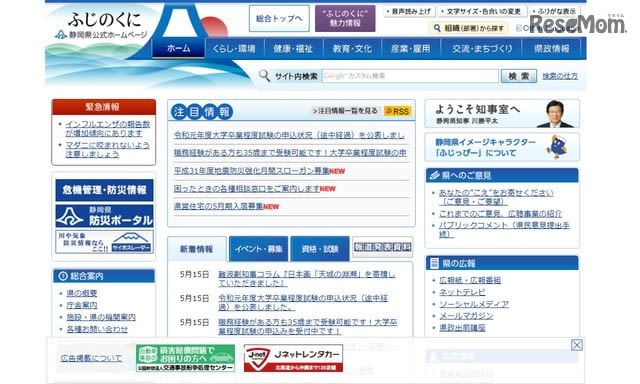Click the 総合トップへ button
The width and height of the screenshot is (640, 384).
pos(279,18)
